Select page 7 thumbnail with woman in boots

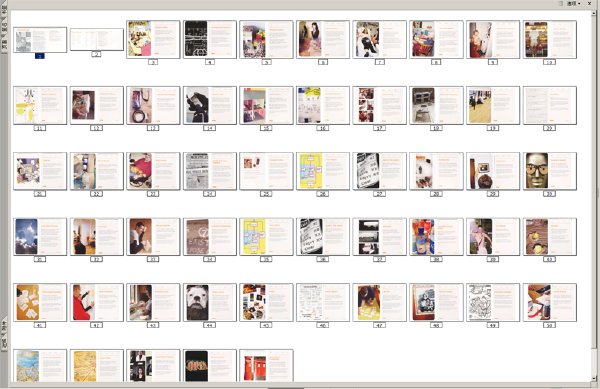pyautogui.click(x=380, y=39)
